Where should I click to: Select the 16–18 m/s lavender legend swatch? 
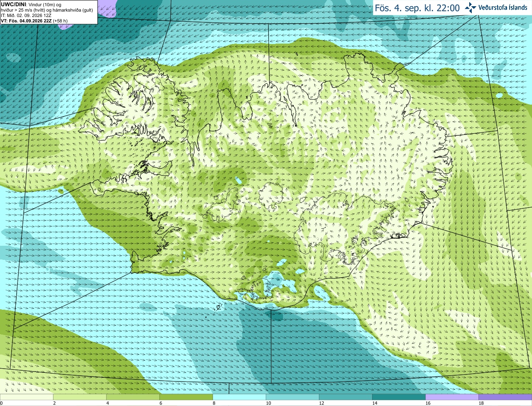pos(452,397)
